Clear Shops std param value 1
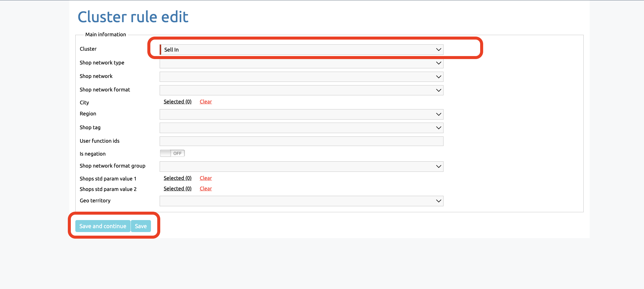 point(206,178)
